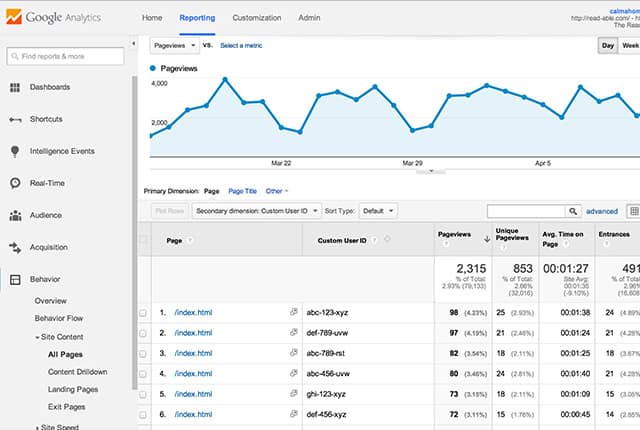Click help icon under Pageviews column header
Screen dimensions: 640x430
pos(446,244)
